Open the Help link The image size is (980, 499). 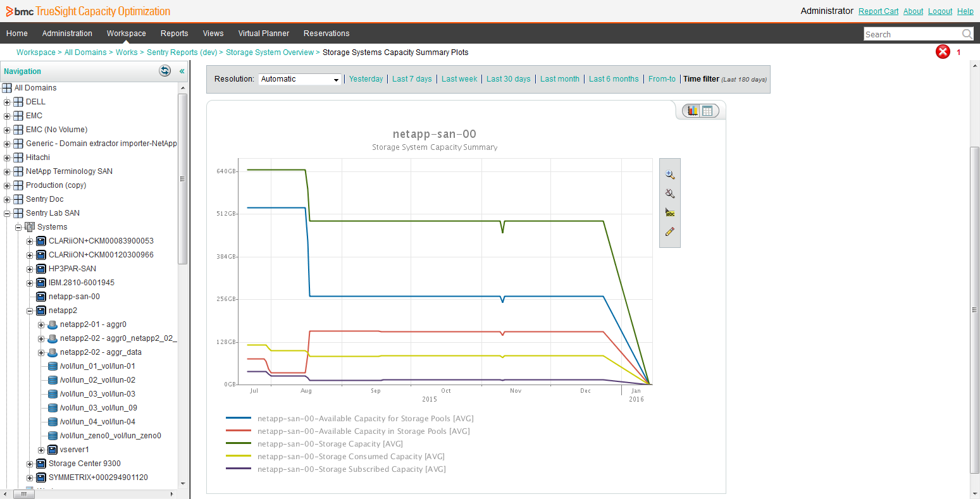pyautogui.click(x=965, y=11)
